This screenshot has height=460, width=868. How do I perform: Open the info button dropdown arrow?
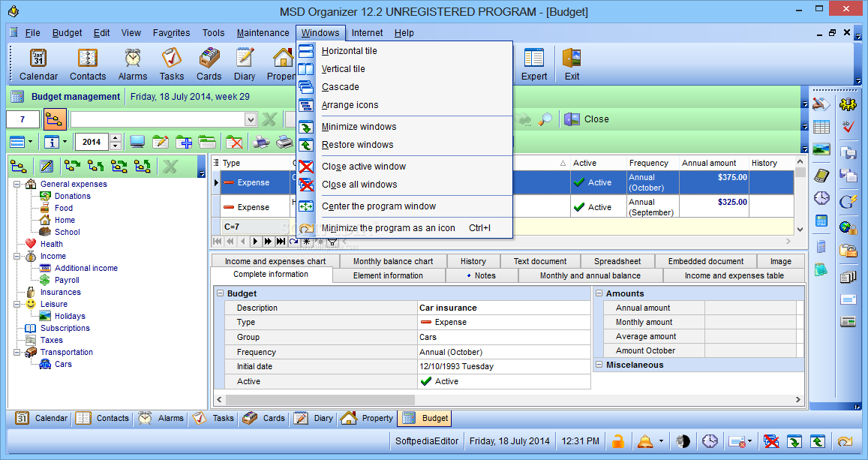[x=65, y=142]
